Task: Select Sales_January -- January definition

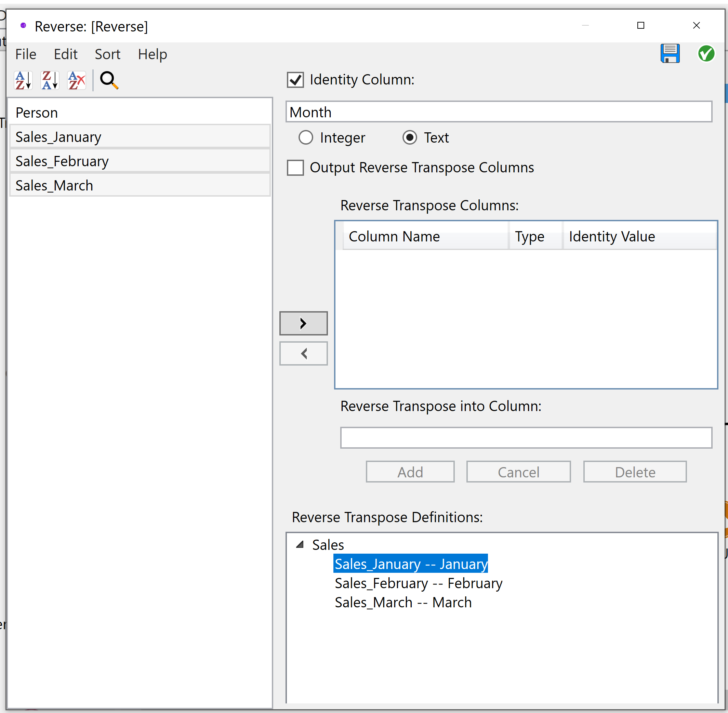Action: click(x=411, y=564)
